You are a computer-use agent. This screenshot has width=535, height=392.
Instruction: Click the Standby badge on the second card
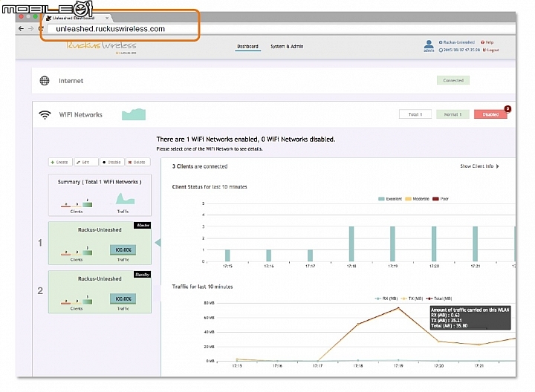tap(142, 275)
